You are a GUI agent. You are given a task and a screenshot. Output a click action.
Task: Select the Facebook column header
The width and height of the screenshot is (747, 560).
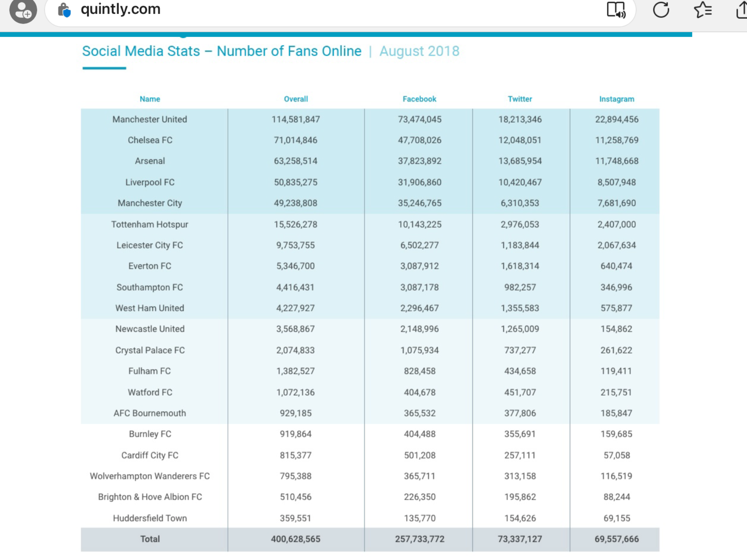pyautogui.click(x=419, y=99)
